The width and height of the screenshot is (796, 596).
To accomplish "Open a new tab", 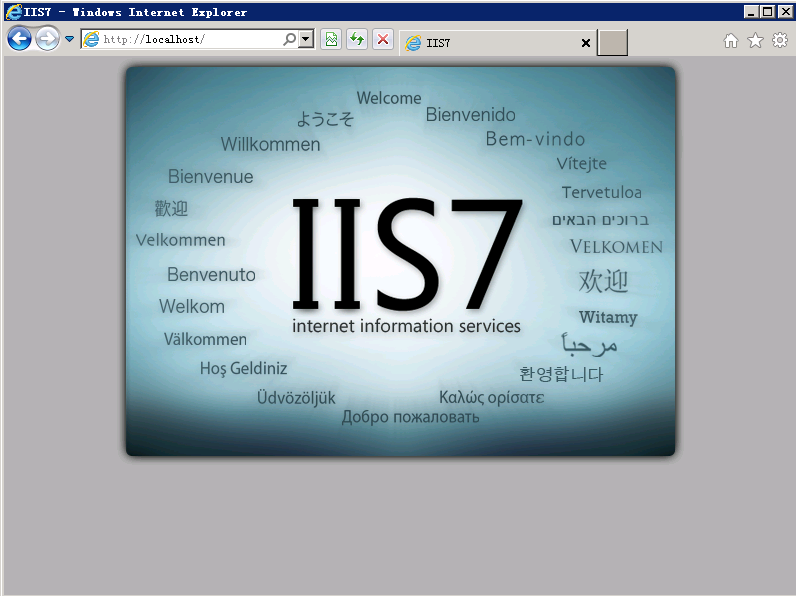I will tap(612, 43).
